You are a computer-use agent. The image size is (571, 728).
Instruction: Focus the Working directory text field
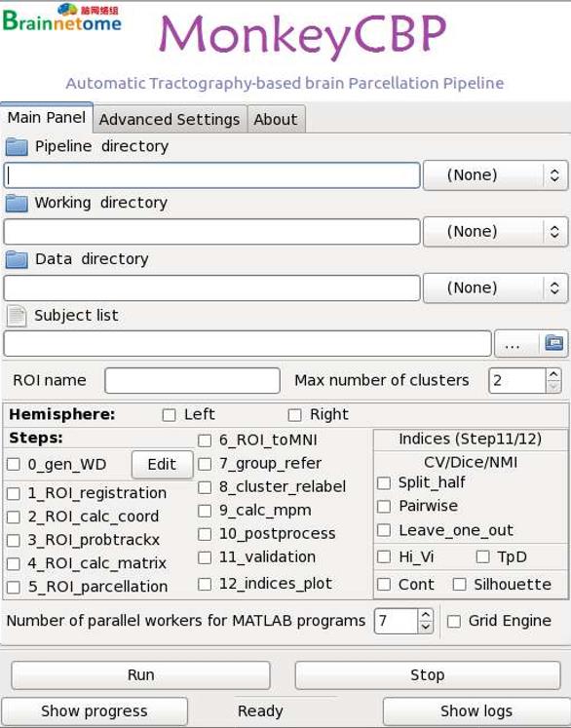pyautogui.click(x=211, y=232)
